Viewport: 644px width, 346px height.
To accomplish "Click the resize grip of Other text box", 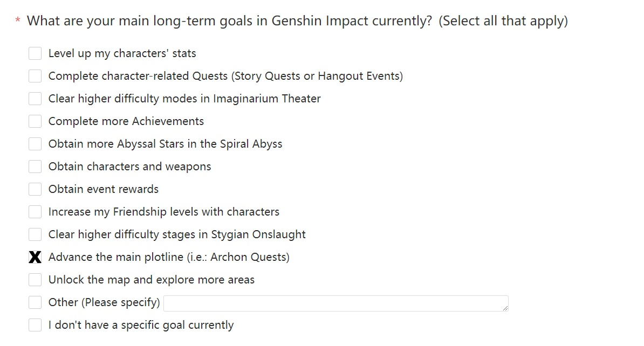I will click(505, 308).
